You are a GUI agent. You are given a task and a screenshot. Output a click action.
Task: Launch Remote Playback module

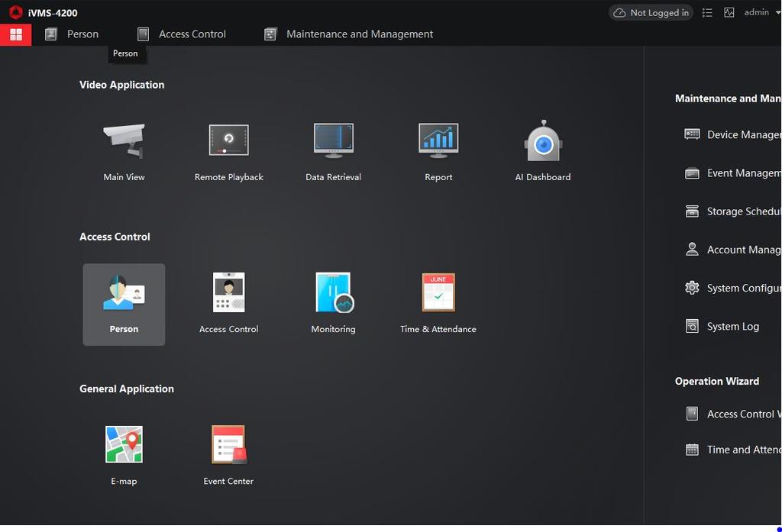click(228, 141)
